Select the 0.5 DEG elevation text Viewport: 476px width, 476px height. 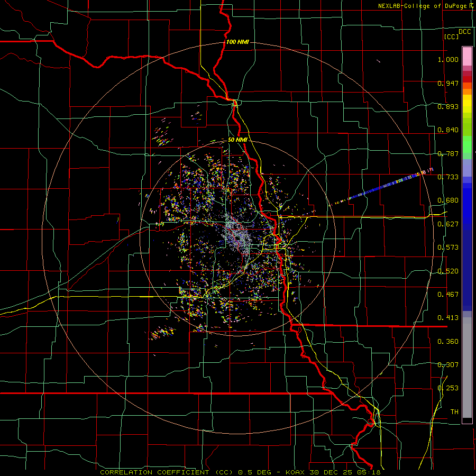click(254, 472)
